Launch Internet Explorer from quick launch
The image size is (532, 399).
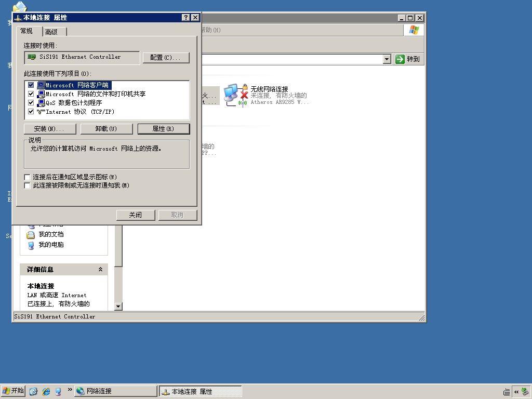click(46, 391)
